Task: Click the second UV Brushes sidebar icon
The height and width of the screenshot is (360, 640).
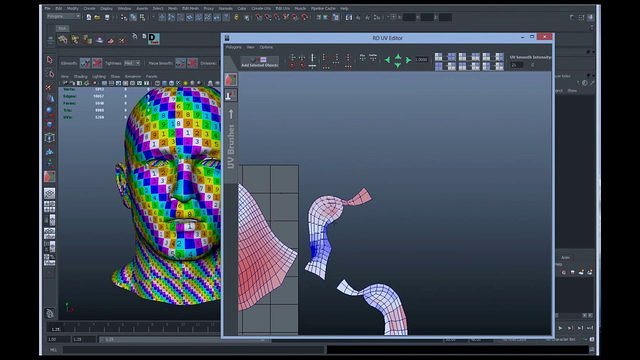Action: tap(231, 95)
